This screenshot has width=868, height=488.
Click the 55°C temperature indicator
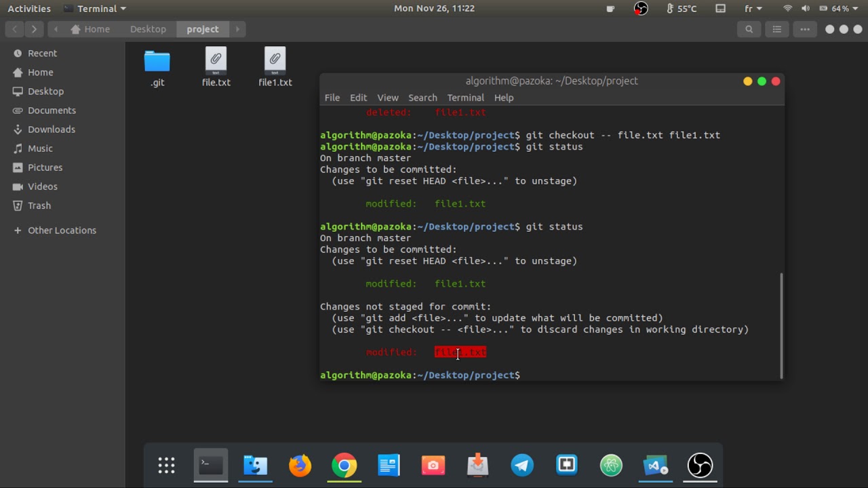682,9
